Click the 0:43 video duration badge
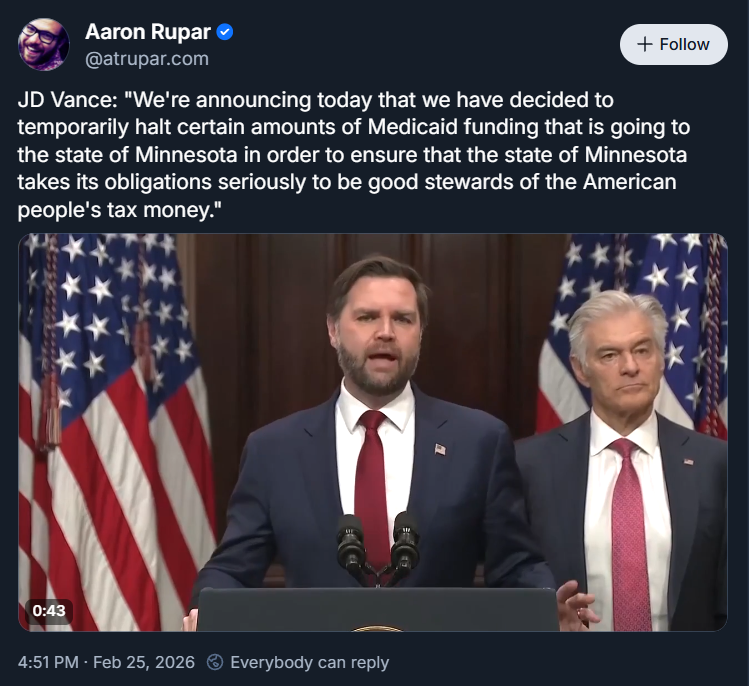The width and height of the screenshot is (749, 686). [x=49, y=610]
